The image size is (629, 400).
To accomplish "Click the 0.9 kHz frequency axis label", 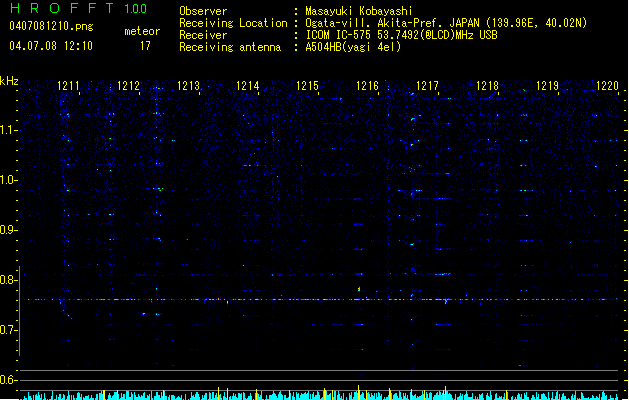I will pos(8,230).
